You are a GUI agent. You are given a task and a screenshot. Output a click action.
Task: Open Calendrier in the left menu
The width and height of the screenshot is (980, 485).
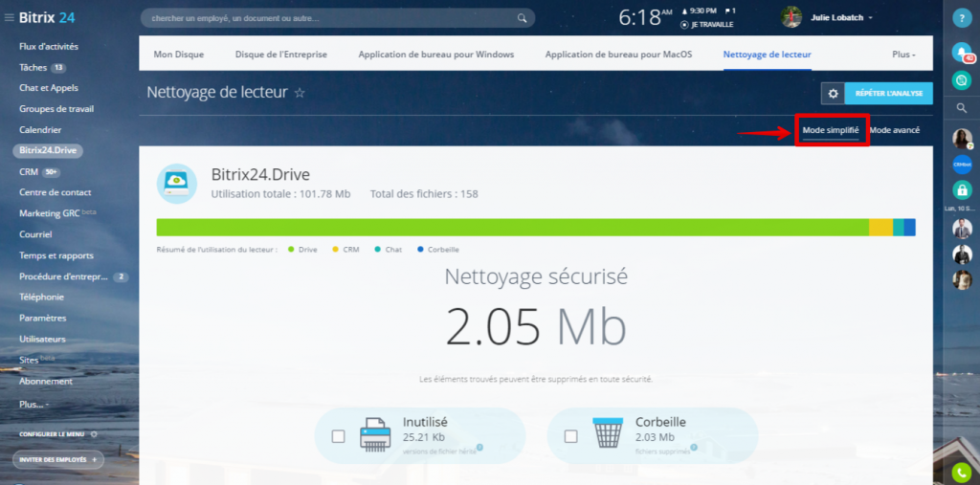coord(40,130)
